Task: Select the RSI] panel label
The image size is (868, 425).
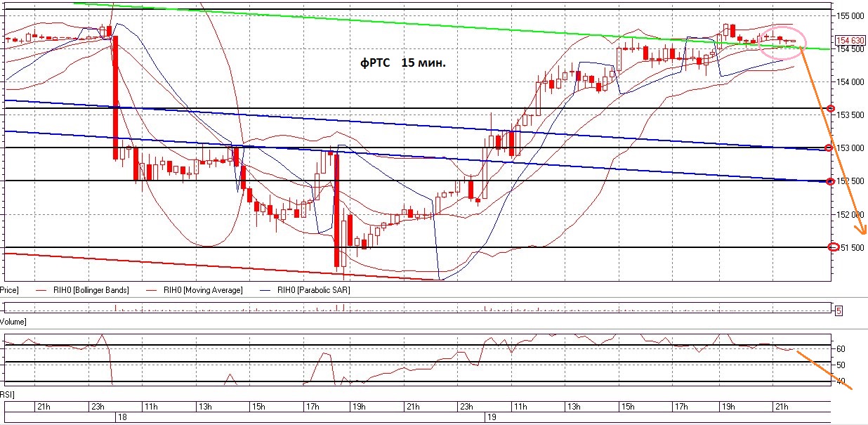Action: point(7,395)
